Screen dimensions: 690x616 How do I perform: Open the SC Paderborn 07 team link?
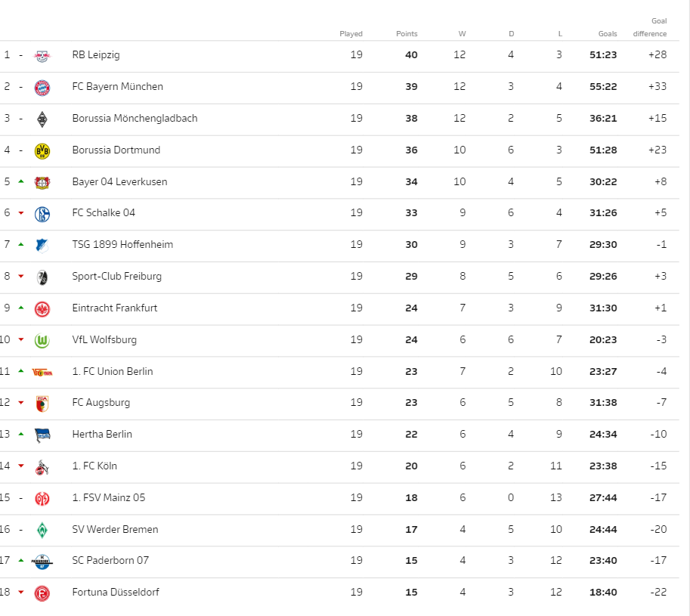(x=110, y=561)
